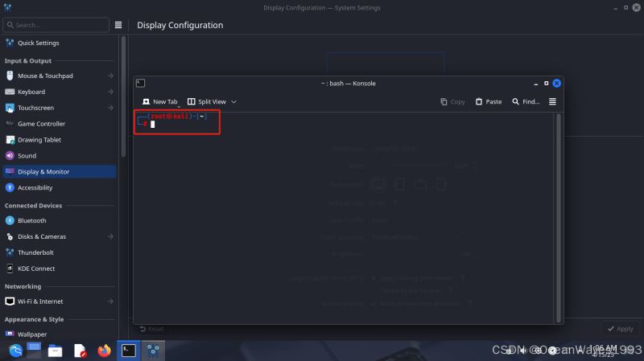
Task: Open a New Tab in Konsole
Action: [x=159, y=102]
